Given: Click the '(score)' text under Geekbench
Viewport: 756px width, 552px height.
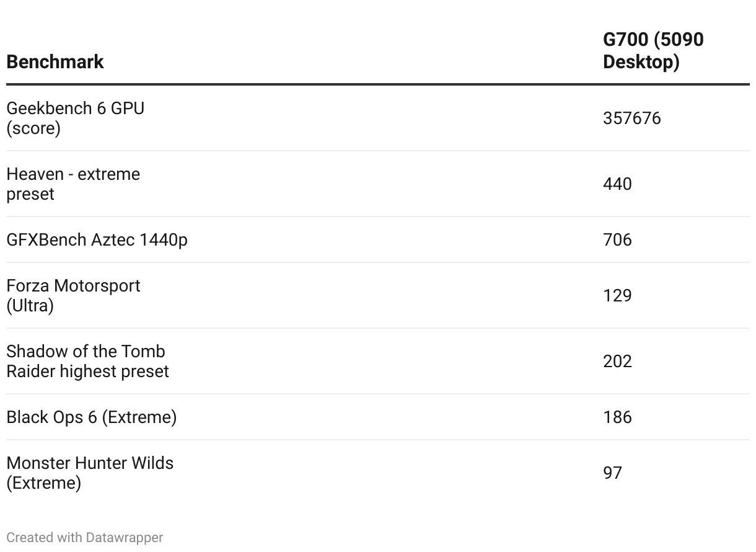Looking at the screenshot, I should coord(33,128).
